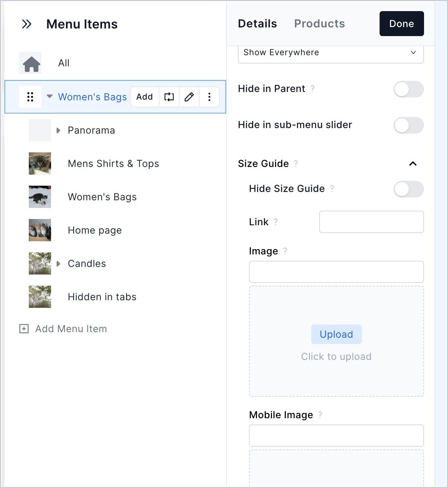
Task: Click the Upload button in Image area
Action: tap(336, 334)
